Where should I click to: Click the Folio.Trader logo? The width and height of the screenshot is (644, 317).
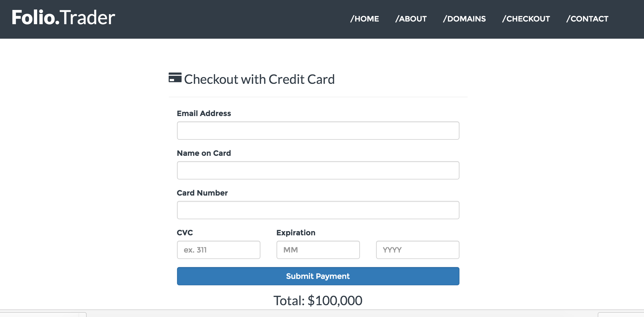click(x=63, y=18)
